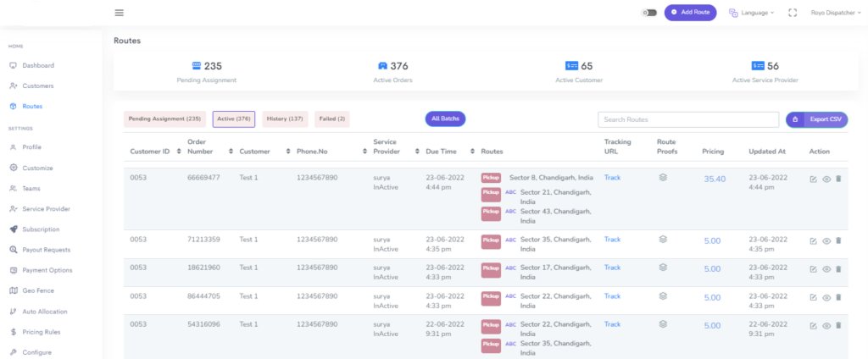
Task: View order 86444705 details via eye icon
Action: [x=826, y=297]
